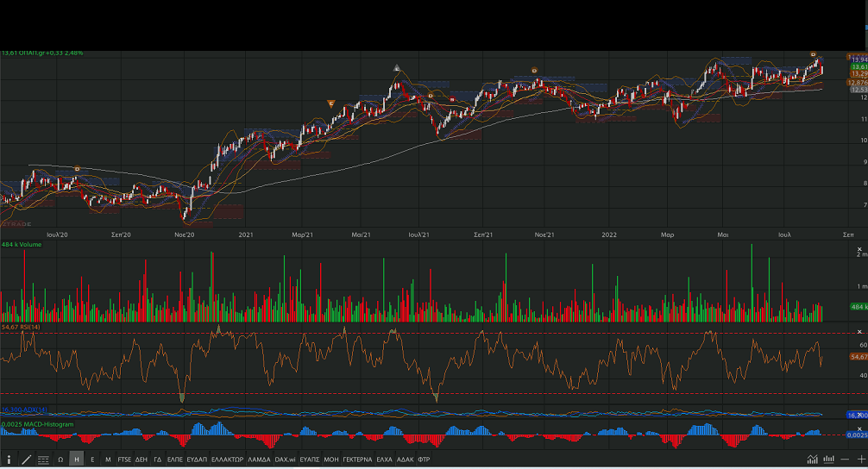This screenshot has width=868, height=469.
Task: Click the triangle marker above Μαϊ'21 peak
Action: 396,69
